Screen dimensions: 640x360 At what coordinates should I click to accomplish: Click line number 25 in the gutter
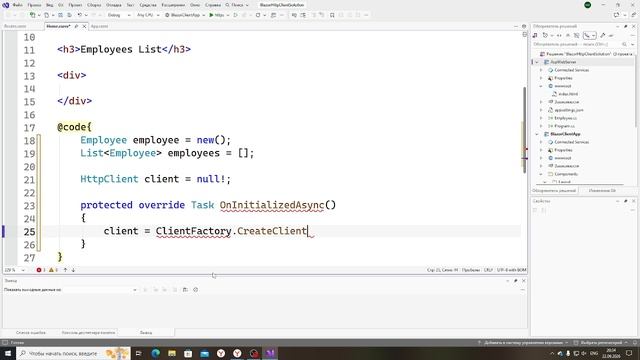coord(29,232)
